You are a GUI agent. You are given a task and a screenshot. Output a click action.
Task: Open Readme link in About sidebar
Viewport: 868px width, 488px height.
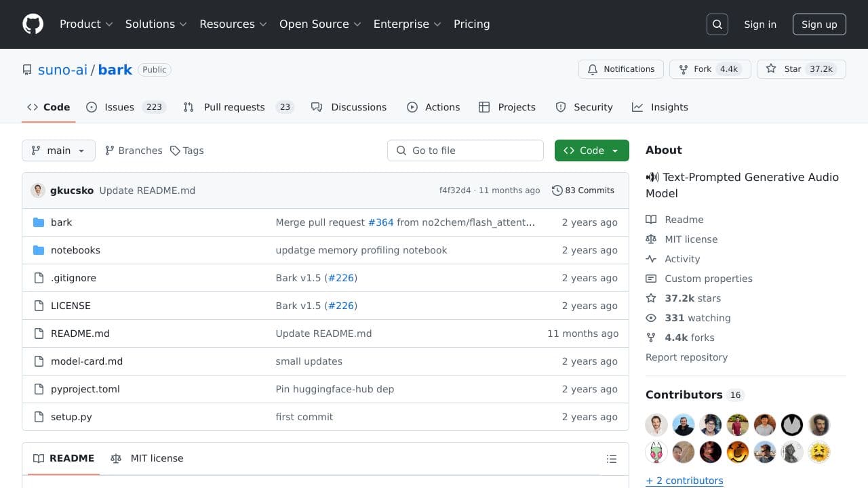pos(675,220)
